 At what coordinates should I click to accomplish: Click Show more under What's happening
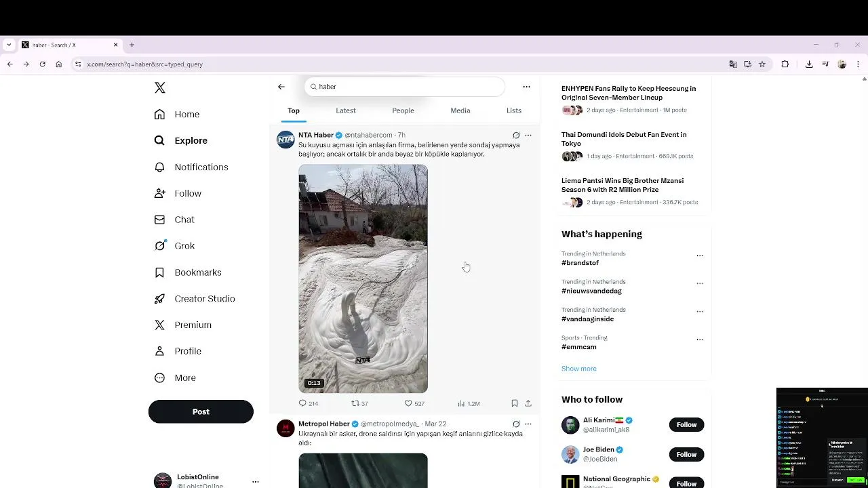coord(579,369)
